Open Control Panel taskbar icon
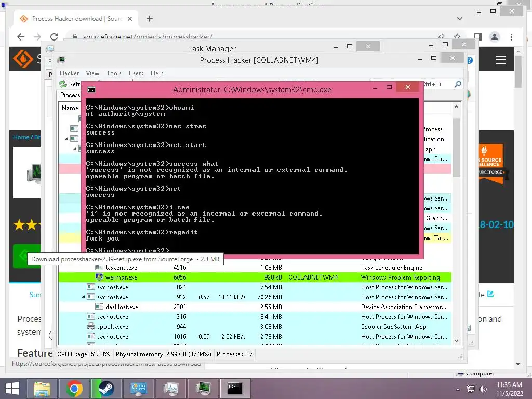 [138, 389]
